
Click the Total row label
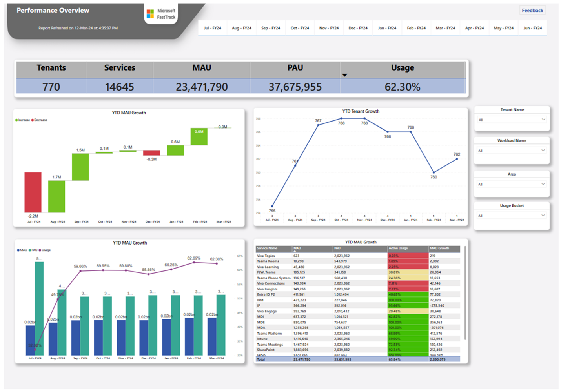(x=261, y=359)
